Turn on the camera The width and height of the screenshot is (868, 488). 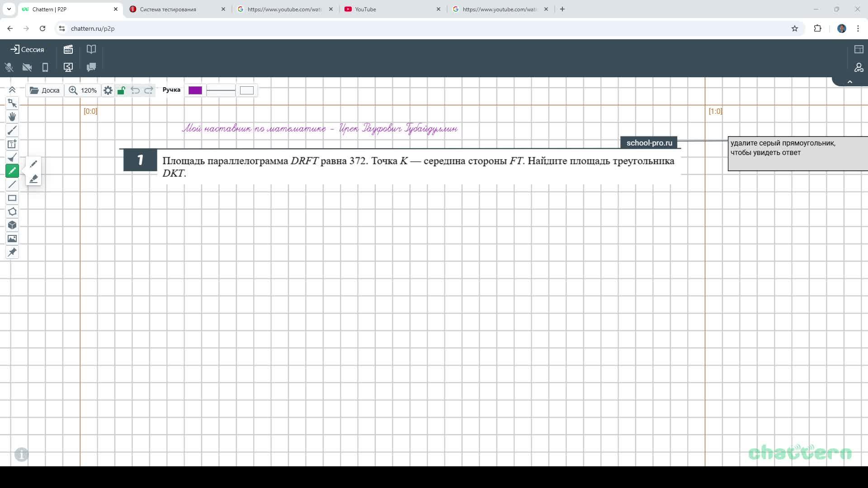coord(27,67)
